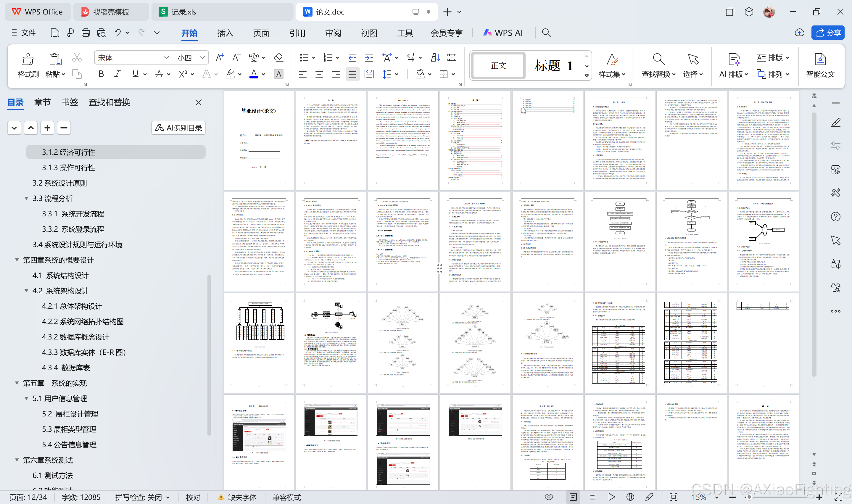Open Find and Replace magnifier icon
This screenshot has height=504, width=852.
[658, 59]
